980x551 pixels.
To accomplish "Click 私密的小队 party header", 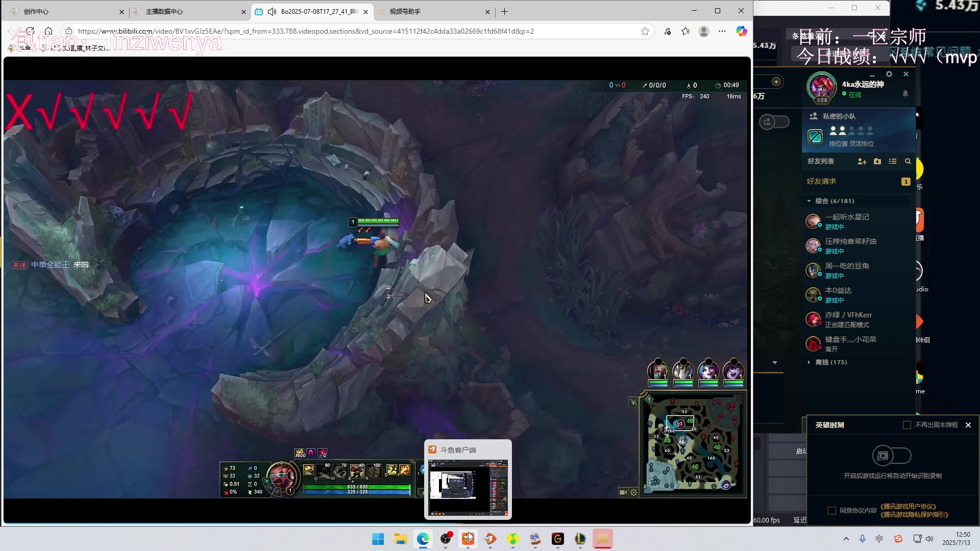I will point(839,116).
